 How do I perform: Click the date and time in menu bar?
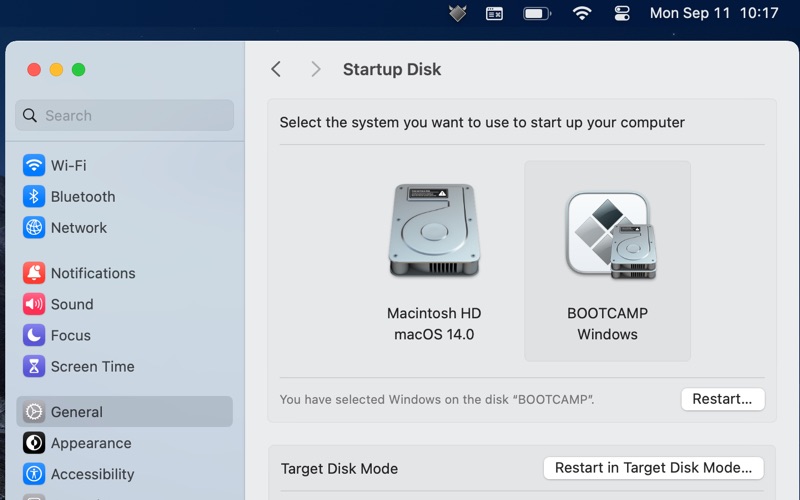pos(714,13)
